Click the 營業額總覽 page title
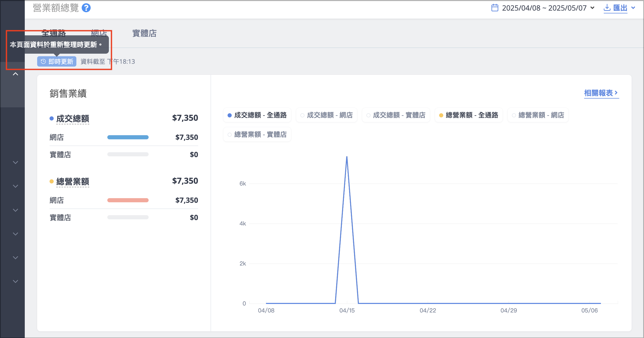The width and height of the screenshot is (644, 338). pyautogui.click(x=56, y=8)
